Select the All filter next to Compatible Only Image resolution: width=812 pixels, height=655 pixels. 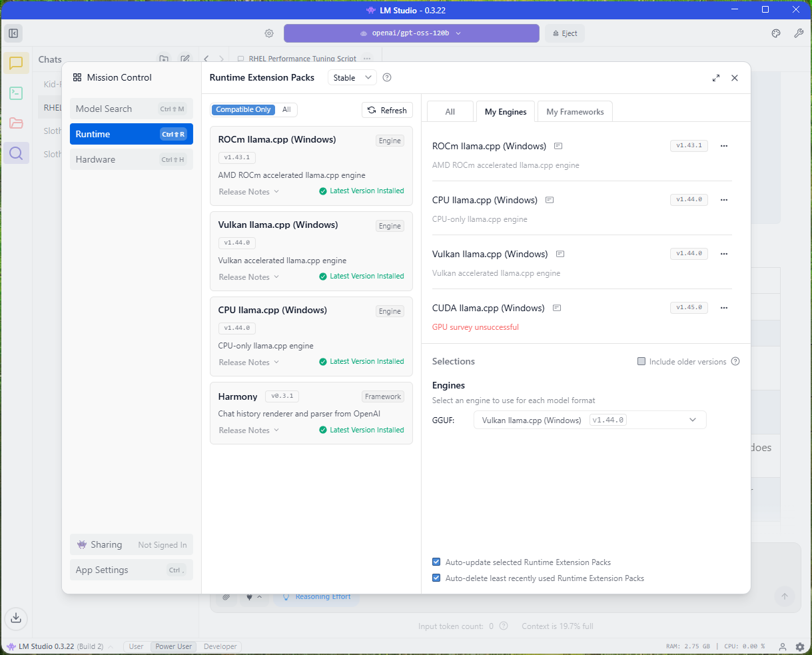286,110
